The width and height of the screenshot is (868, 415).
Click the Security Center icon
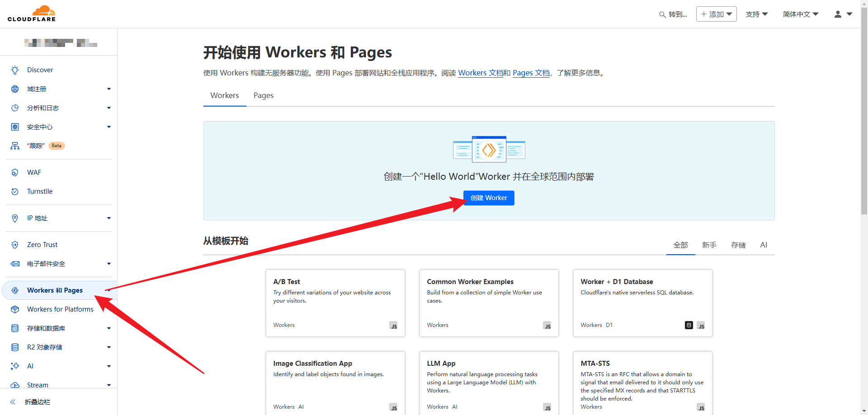[15, 127]
